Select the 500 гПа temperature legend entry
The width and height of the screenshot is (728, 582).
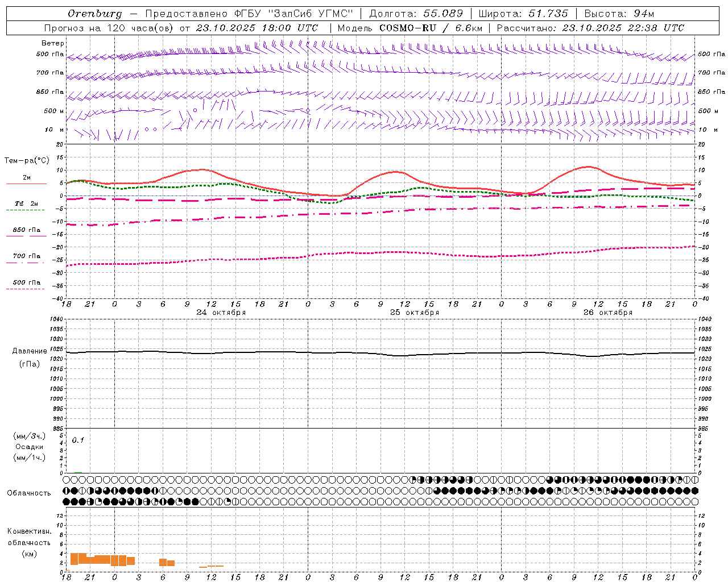tap(26, 282)
